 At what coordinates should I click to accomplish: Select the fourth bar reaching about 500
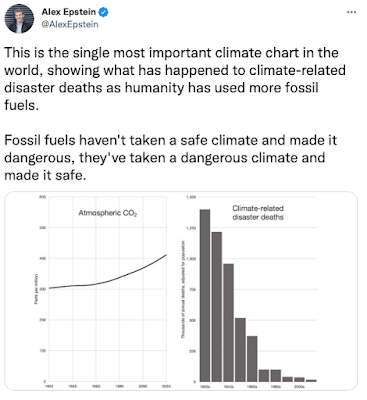[x=240, y=350]
